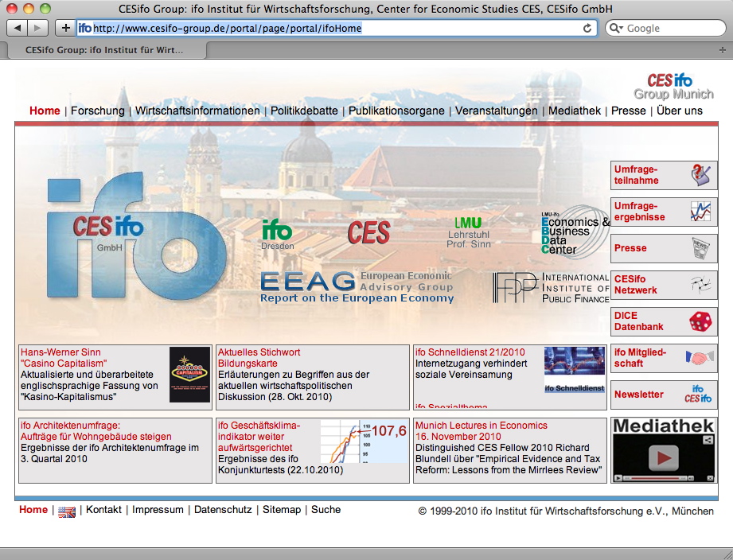The height and width of the screenshot is (560, 733).
Task: Click the Mediathek heading above the video
Action: [x=663, y=426]
